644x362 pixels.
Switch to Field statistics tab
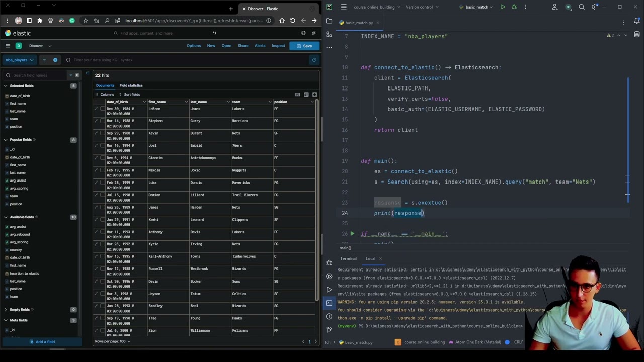(131, 86)
